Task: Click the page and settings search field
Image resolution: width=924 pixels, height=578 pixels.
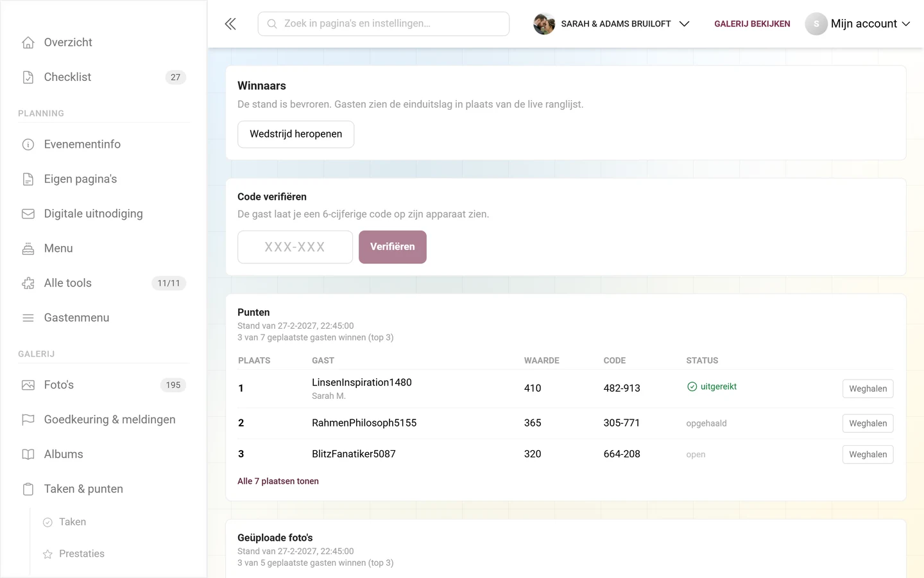Action: 384,24
